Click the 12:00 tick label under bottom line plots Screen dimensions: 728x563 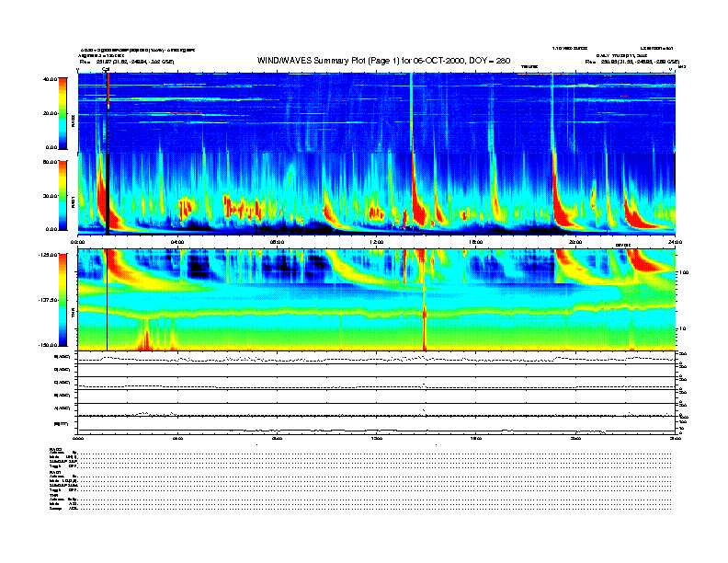tap(377, 438)
